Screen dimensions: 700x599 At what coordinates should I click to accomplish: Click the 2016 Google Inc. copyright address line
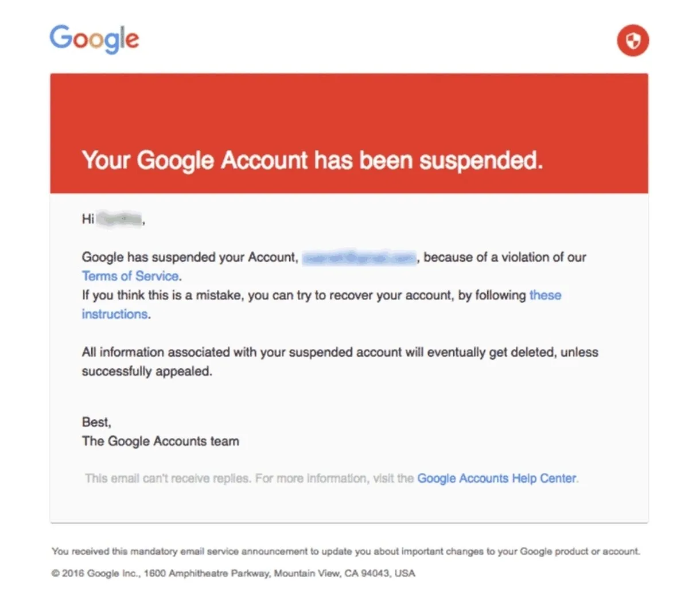[234, 573]
